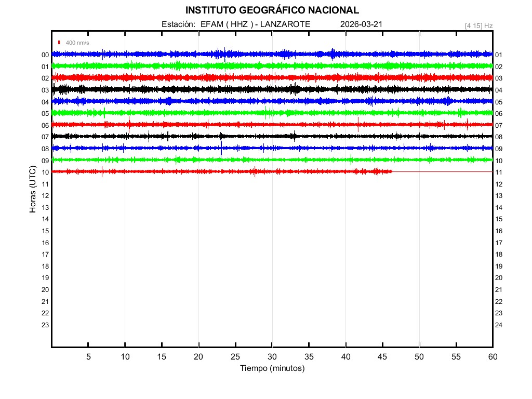Click the Horas (UTC) axis label
The width and height of the screenshot is (532, 399).
click(33, 190)
